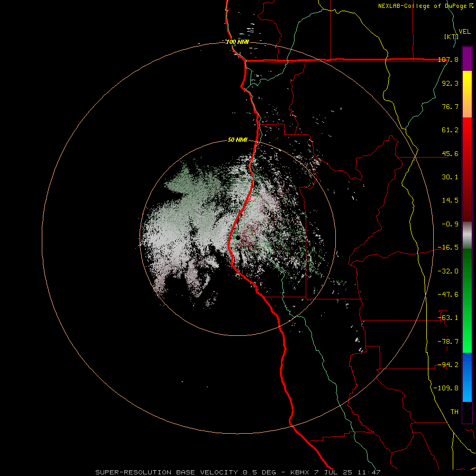This screenshot has width=476, height=476.
Task: Click the [KT] units label
Action: click(451, 36)
